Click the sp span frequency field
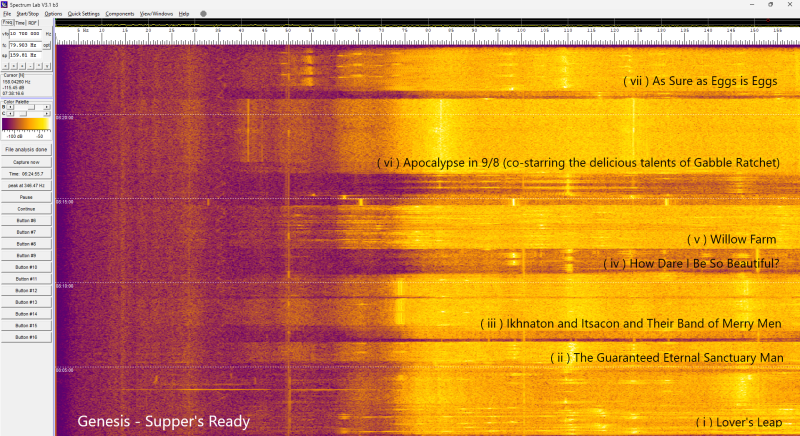The height and width of the screenshot is (436, 800). tap(26, 55)
